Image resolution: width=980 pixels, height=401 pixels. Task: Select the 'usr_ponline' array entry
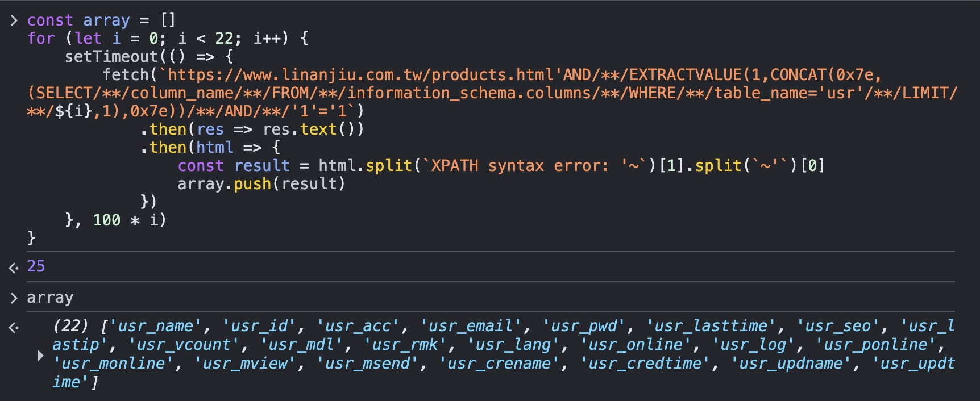[x=876, y=345]
